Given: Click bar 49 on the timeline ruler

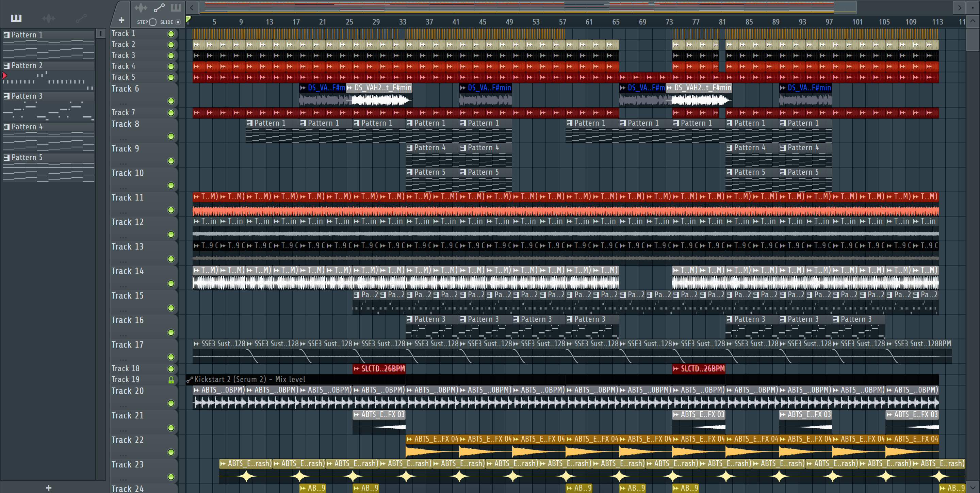Looking at the screenshot, I should click(x=509, y=22).
